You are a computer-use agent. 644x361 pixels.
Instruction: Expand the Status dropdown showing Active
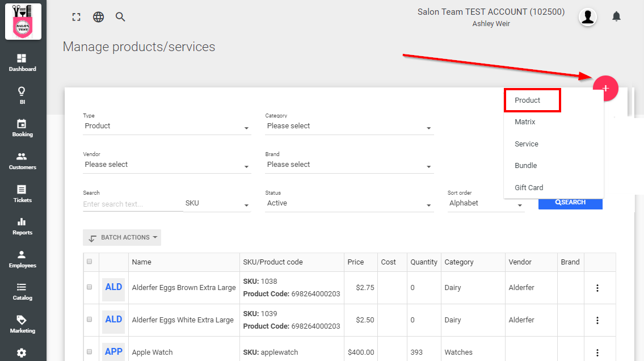349,204
